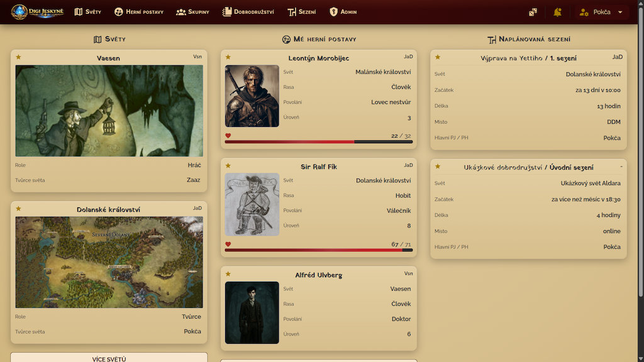Click star icon on Dolanské království card

click(18, 209)
